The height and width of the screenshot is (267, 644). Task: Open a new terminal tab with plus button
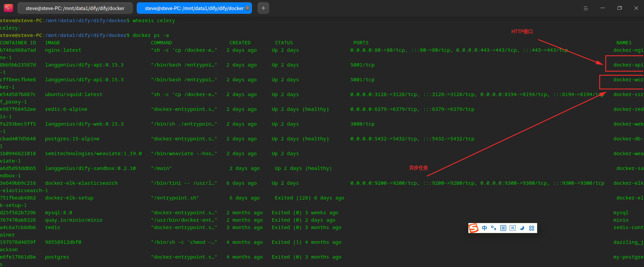[x=263, y=8]
